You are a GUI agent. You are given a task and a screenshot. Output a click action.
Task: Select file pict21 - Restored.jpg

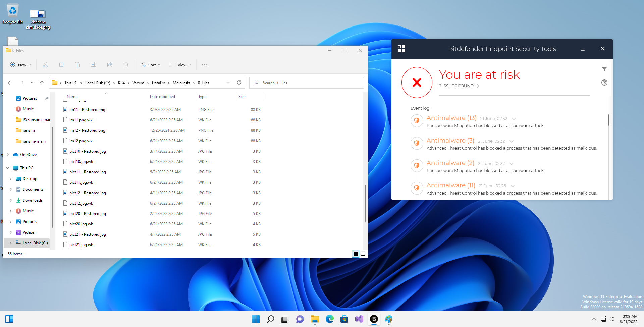pyautogui.click(x=88, y=234)
